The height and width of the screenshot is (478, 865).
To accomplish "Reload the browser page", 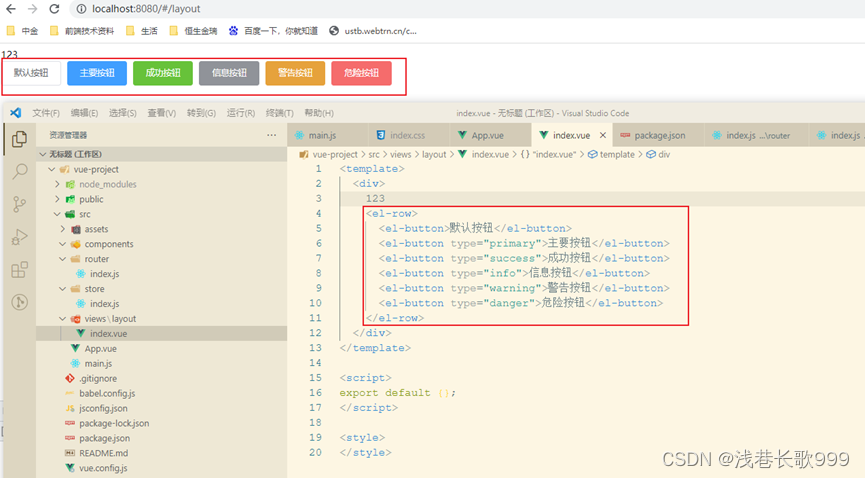I will [x=54, y=9].
